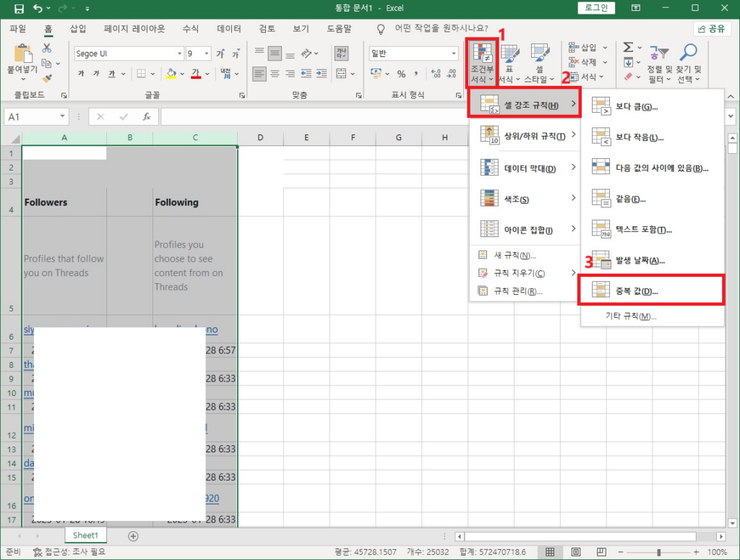Click the zoom slider handle
The width and height of the screenshot is (740, 560).
coord(658,552)
